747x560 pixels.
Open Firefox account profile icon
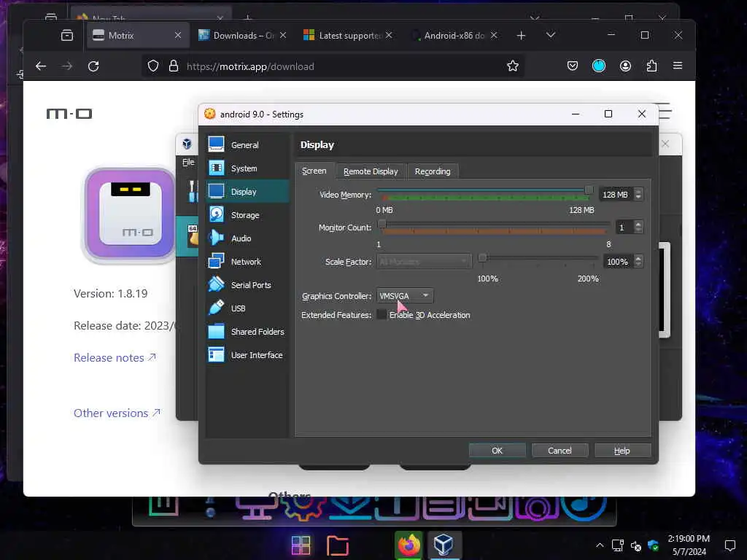pyautogui.click(x=625, y=66)
